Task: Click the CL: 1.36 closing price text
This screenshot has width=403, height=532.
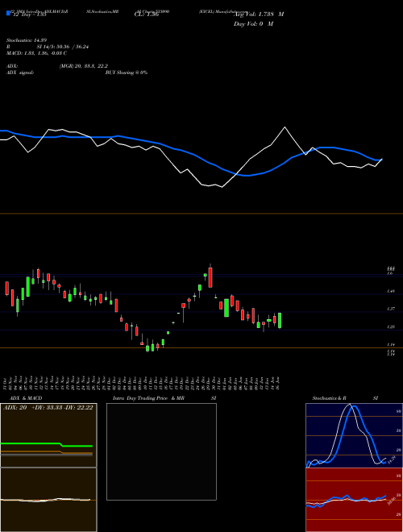Action: tap(147, 15)
